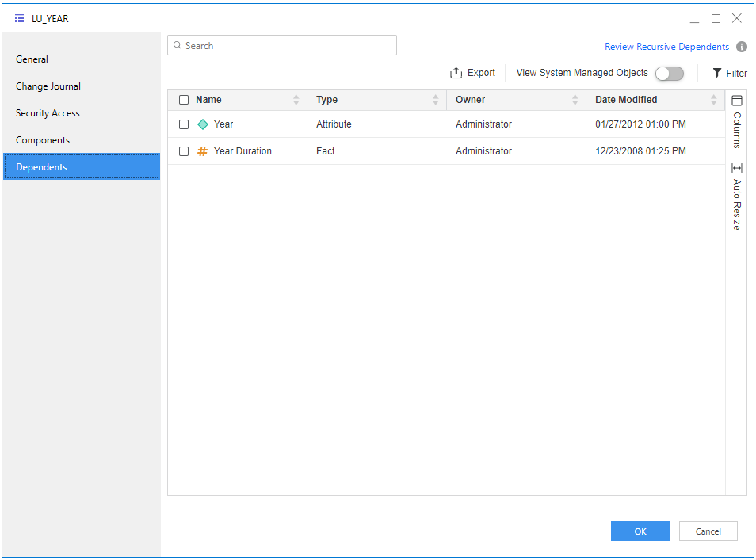Click the Year attribute diamond icon

click(x=203, y=124)
